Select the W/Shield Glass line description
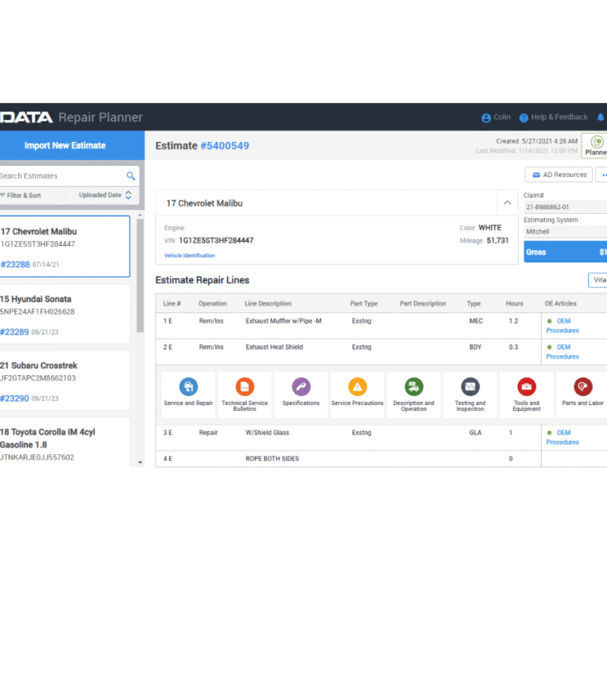This screenshot has height=700, width=607. (x=268, y=432)
